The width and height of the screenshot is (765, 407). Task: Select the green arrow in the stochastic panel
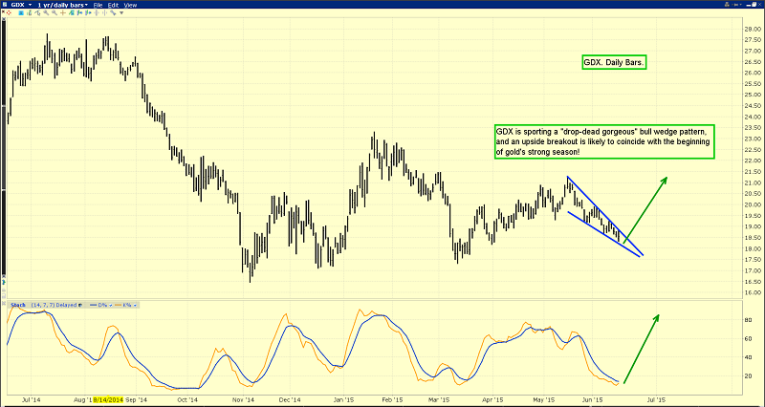point(640,348)
